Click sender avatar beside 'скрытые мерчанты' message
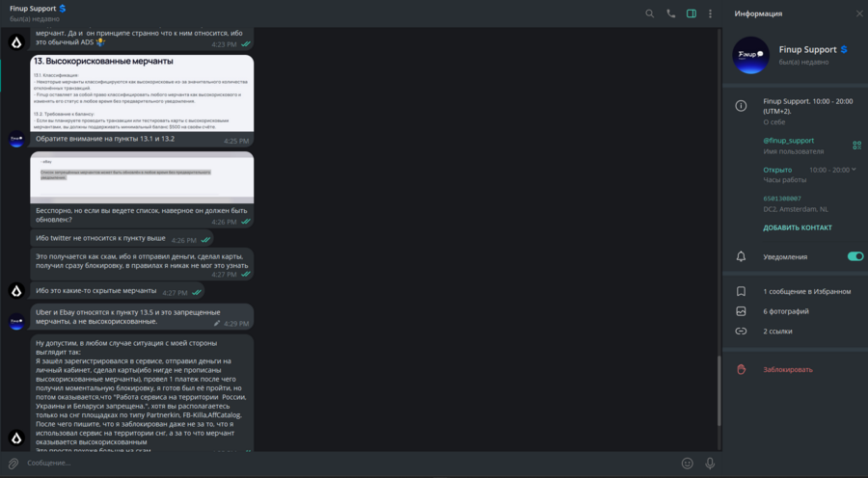 click(x=16, y=291)
